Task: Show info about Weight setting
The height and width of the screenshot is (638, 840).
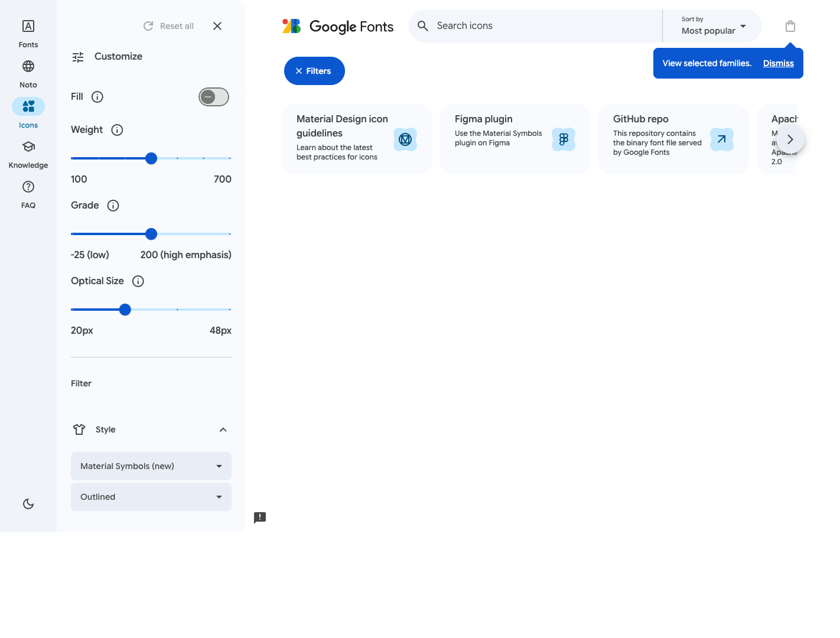Action: coord(117,130)
